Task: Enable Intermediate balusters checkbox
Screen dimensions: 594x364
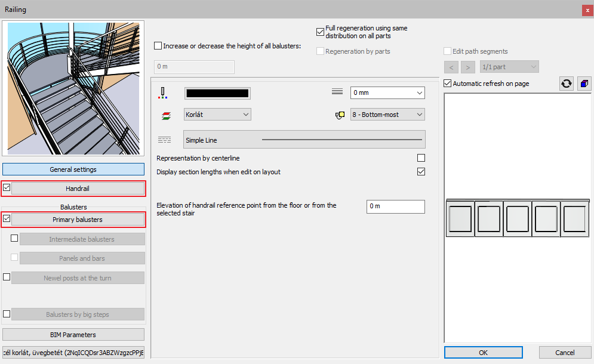Action: coord(15,239)
